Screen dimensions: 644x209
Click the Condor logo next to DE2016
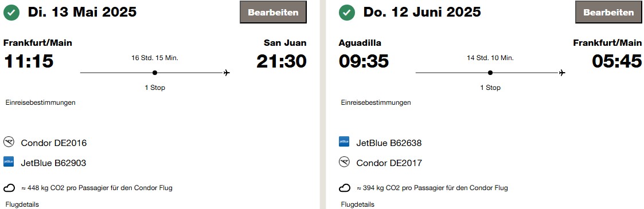(9, 142)
